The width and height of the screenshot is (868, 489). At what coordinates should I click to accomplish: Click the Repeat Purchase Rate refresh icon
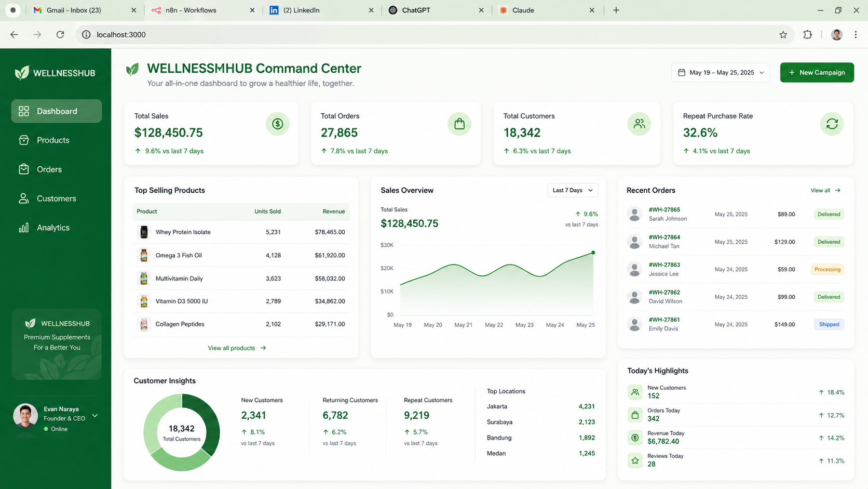tap(832, 124)
